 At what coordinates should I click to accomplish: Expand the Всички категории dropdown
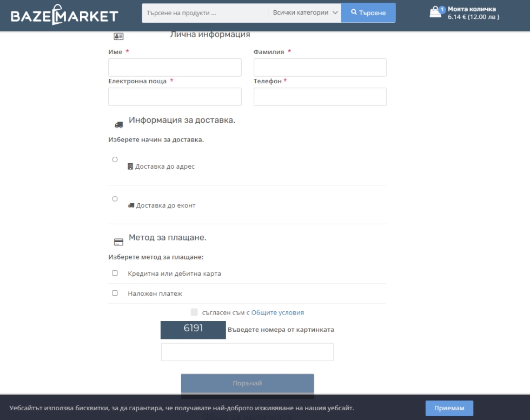[x=305, y=13]
